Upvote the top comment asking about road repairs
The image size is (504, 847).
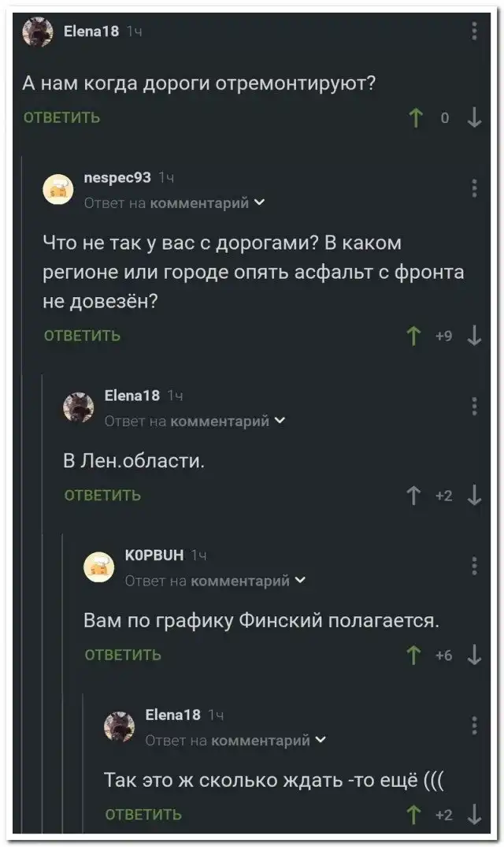[x=415, y=118]
